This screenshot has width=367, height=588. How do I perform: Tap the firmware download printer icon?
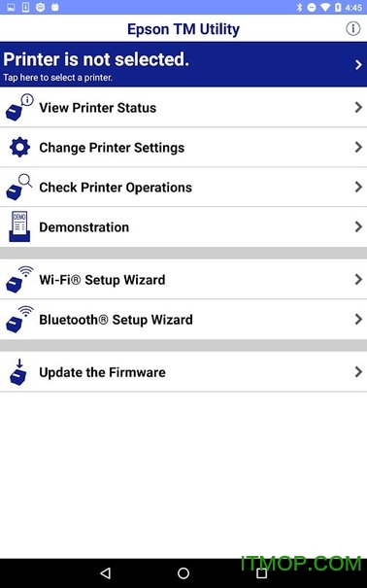click(x=18, y=372)
